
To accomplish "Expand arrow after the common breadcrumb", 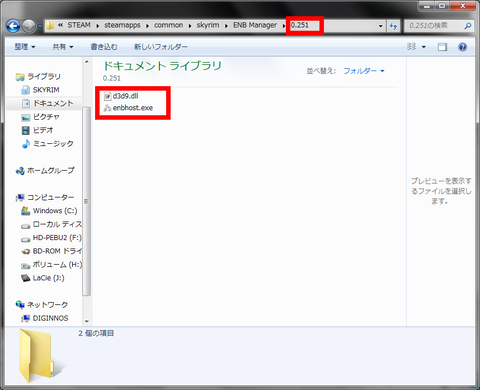I will (x=190, y=26).
